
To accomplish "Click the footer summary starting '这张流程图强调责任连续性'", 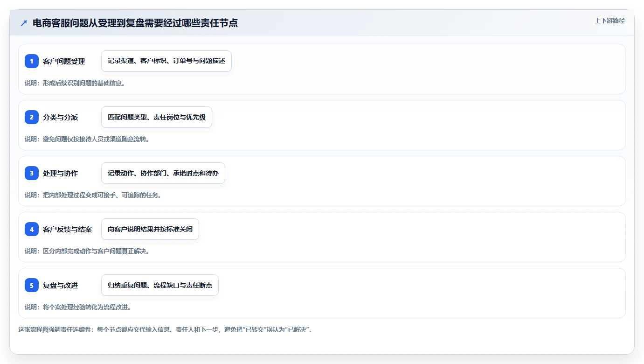I will tap(165, 329).
